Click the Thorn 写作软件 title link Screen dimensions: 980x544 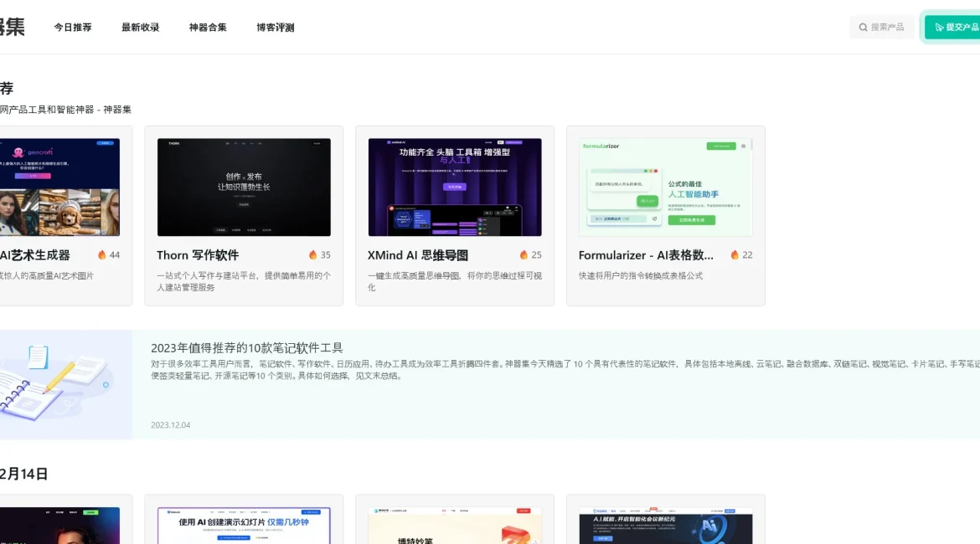198,254
